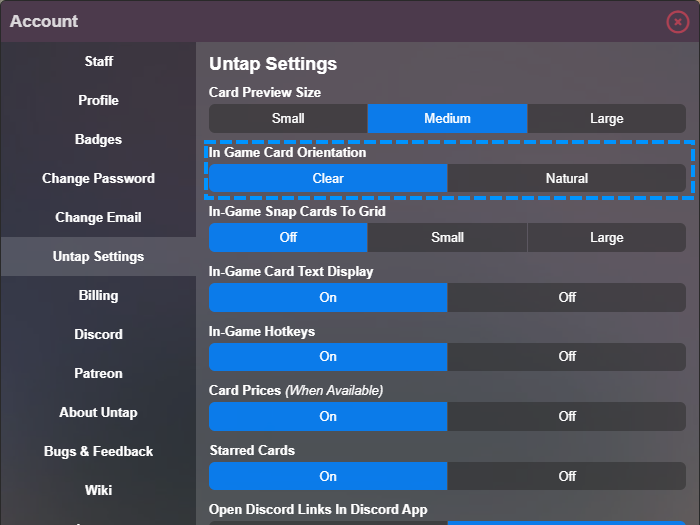Screen dimensions: 700x525
Task: Open the Staff section
Action: pyautogui.click(x=98, y=62)
